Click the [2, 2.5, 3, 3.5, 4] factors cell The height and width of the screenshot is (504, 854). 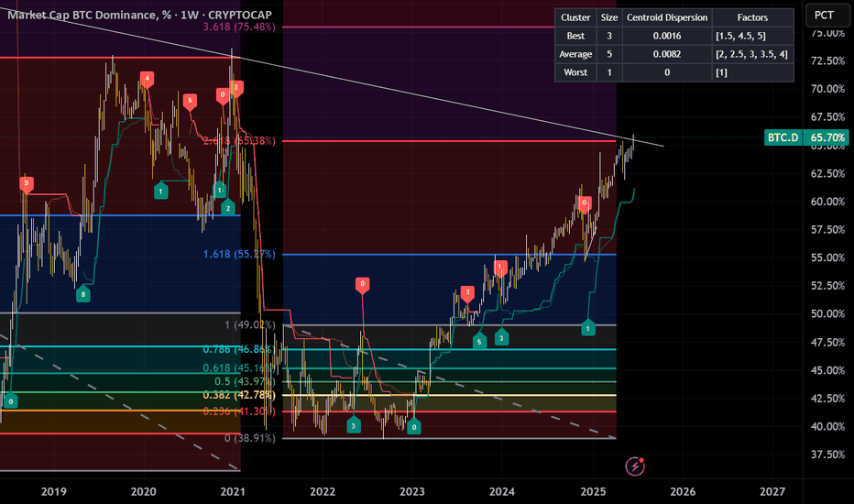752,54
